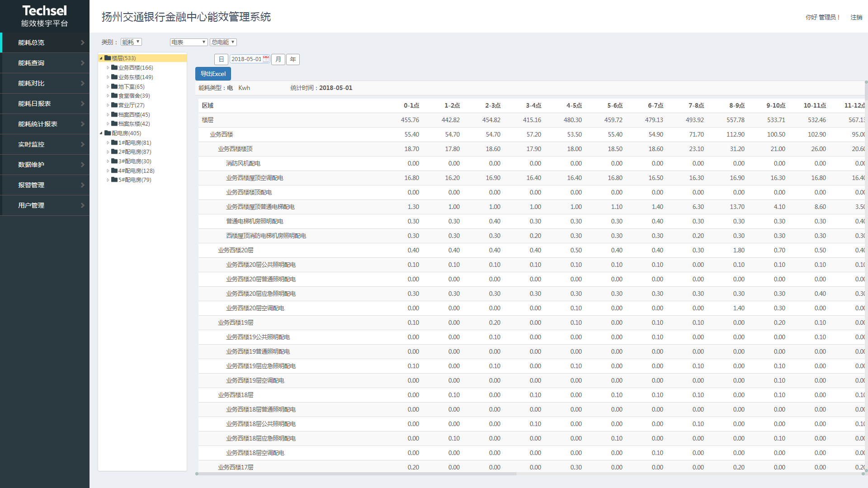Click the folder icon for 业务西楼(166)
Viewport: 868px width, 488px height.
tap(114, 67)
